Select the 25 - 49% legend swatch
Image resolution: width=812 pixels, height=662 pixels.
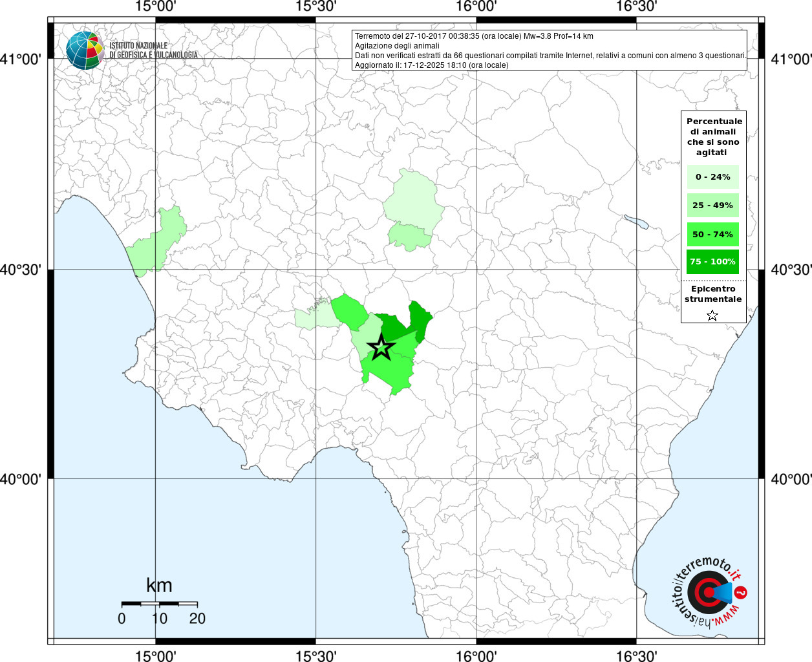pos(713,205)
